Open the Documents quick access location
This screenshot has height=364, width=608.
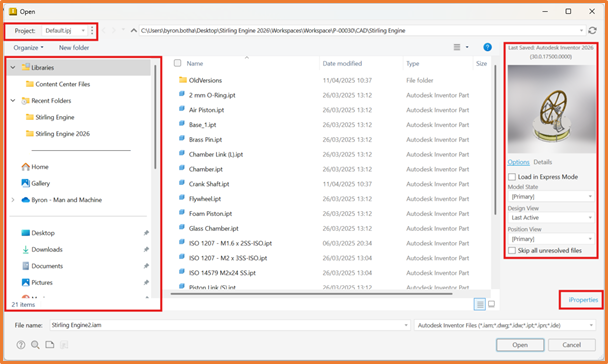[x=47, y=266]
